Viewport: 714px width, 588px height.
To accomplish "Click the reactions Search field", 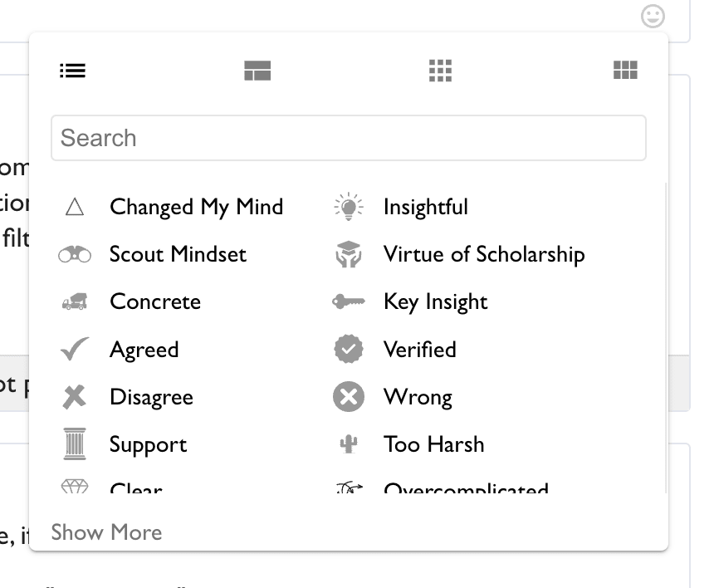I will click(349, 138).
